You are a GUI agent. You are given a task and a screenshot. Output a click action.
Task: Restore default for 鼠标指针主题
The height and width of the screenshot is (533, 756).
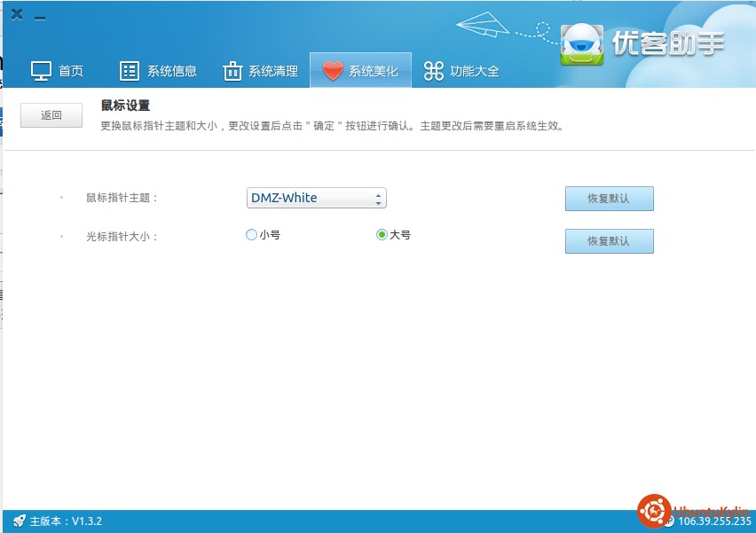click(609, 199)
